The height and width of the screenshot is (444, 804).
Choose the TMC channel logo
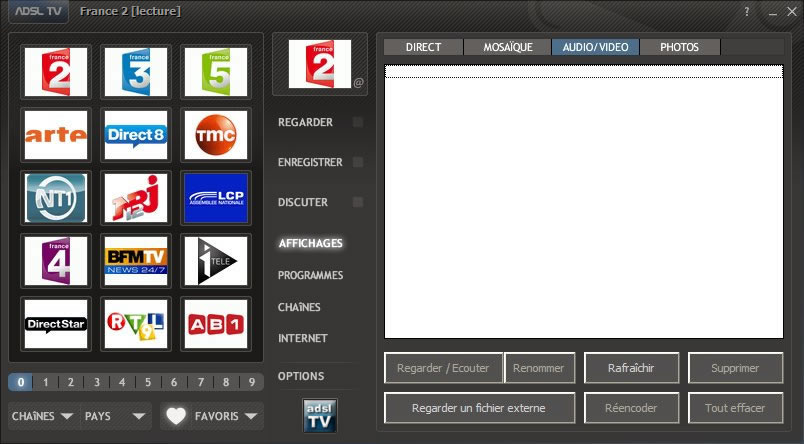[x=216, y=135]
